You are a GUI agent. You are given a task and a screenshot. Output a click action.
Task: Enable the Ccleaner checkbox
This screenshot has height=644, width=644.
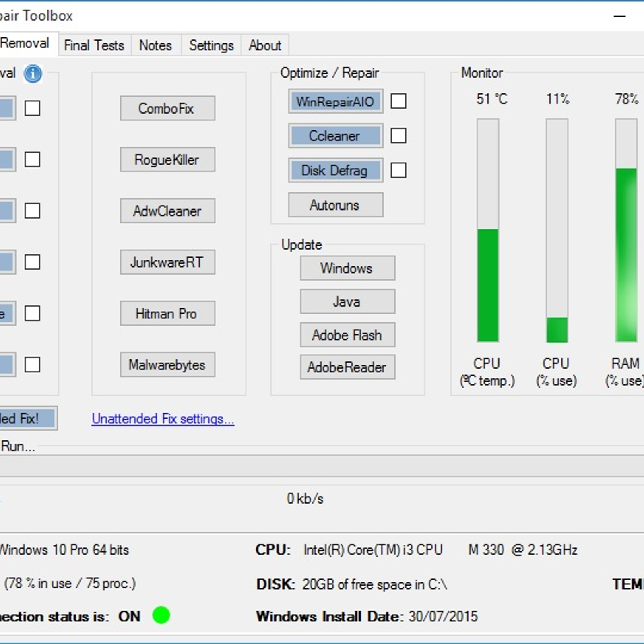[x=398, y=136]
